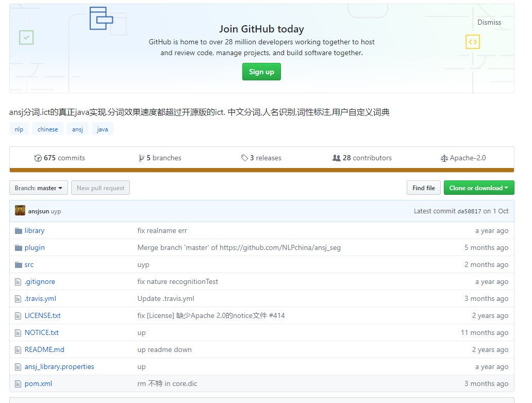Open the library folder link
Viewport: 532px width, 403px height.
[34, 231]
